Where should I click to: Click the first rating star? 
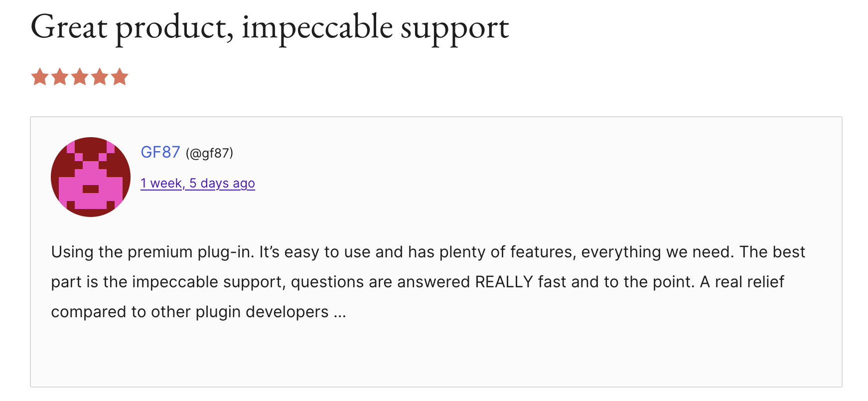pos(40,77)
